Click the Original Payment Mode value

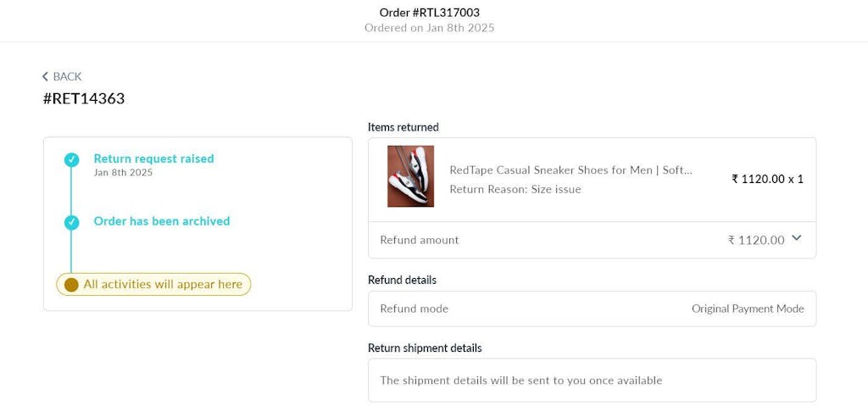(748, 309)
